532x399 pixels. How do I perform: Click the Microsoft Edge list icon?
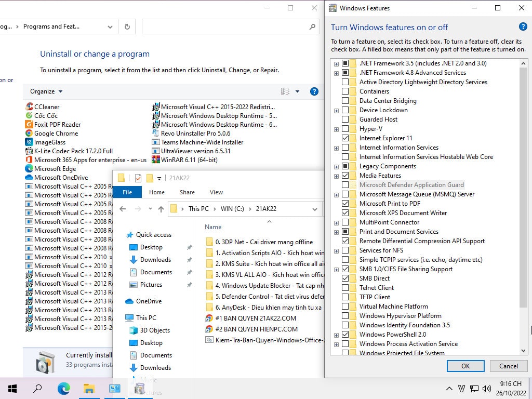point(29,168)
